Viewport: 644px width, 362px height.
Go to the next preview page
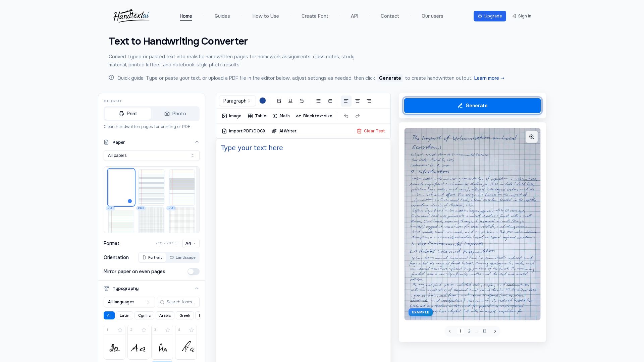click(495, 331)
